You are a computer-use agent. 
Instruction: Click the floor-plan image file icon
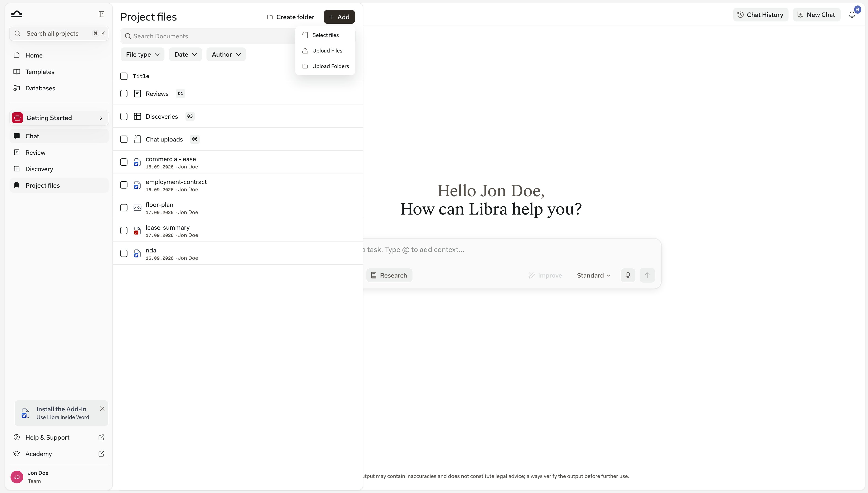tap(137, 207)
